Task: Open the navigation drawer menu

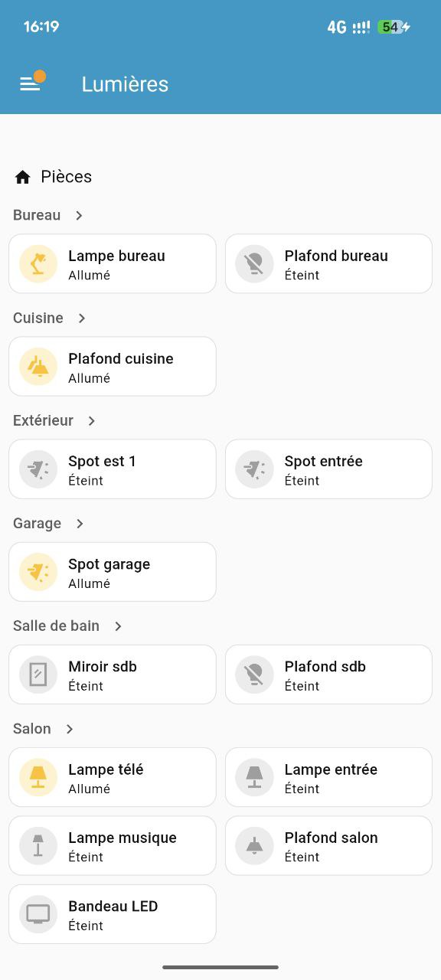Action: tap(31, 84)
